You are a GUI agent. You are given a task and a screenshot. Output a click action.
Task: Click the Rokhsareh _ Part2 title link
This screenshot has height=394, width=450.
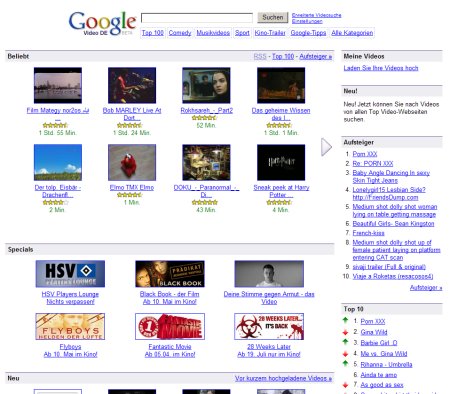point(207,110)
